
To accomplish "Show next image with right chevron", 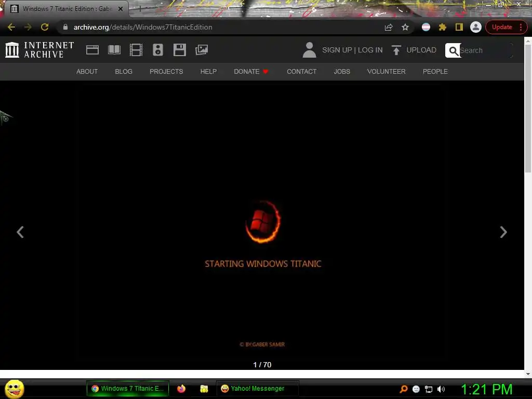I will pyautogui.click(x=503, y=232).
